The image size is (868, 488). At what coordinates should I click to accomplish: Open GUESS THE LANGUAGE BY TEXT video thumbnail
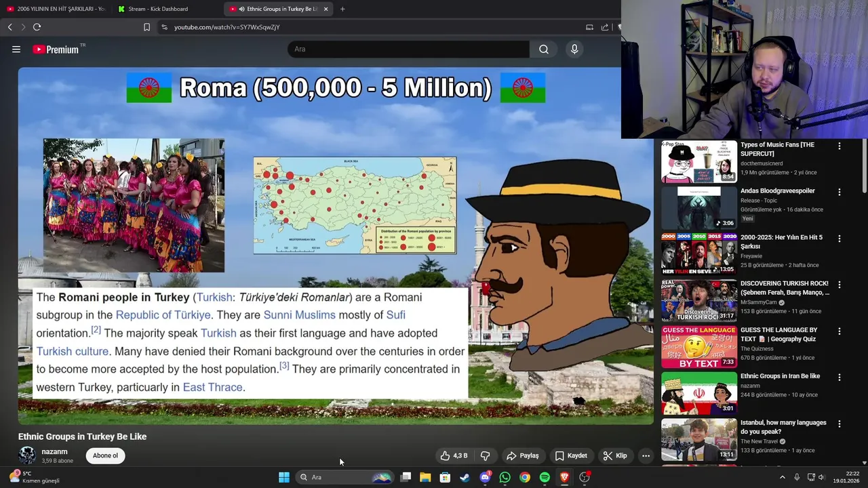coord(698,347)
